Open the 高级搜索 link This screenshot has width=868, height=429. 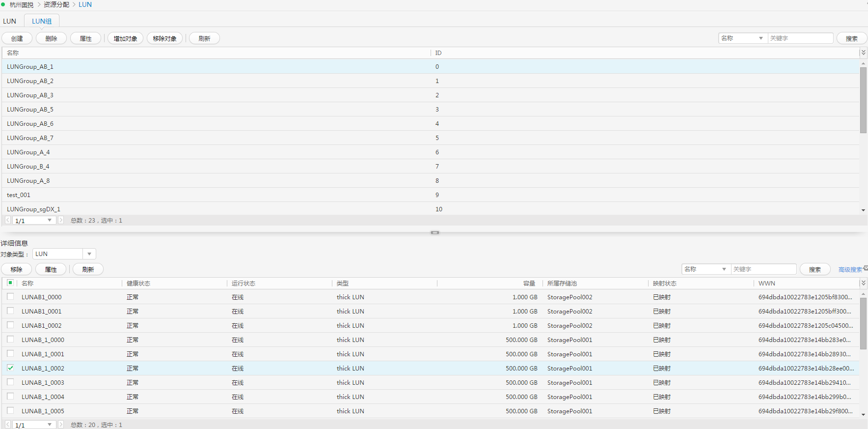(x=850, y=269)
